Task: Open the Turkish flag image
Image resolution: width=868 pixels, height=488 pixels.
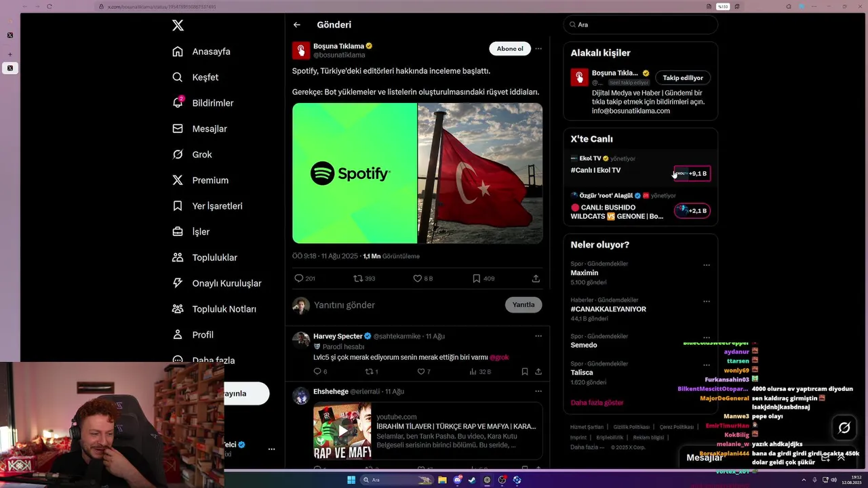Action: (480, 173)
